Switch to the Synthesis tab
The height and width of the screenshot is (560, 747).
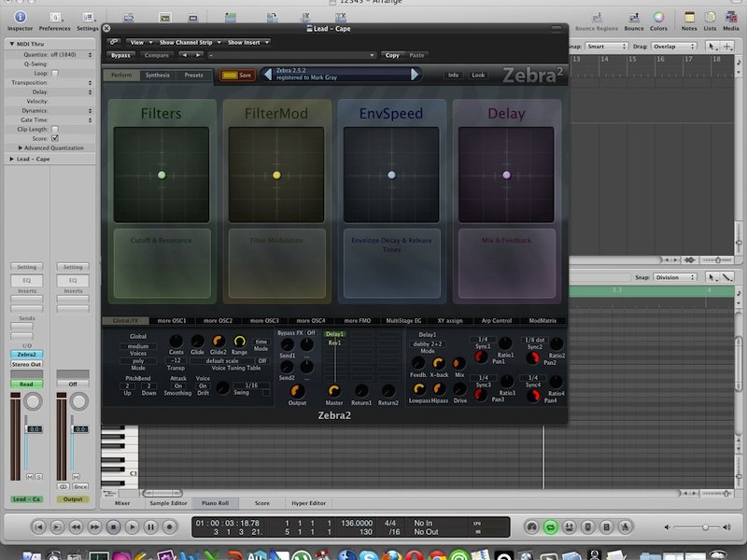point(158,76)
